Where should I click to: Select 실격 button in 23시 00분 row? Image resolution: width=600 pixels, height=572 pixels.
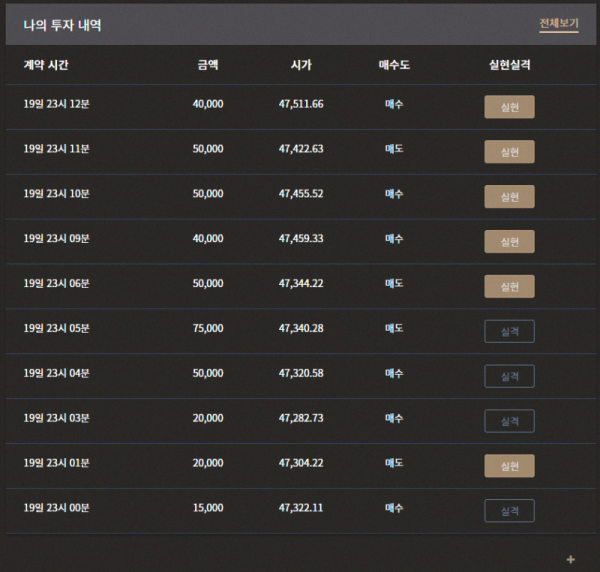(509, 511)
